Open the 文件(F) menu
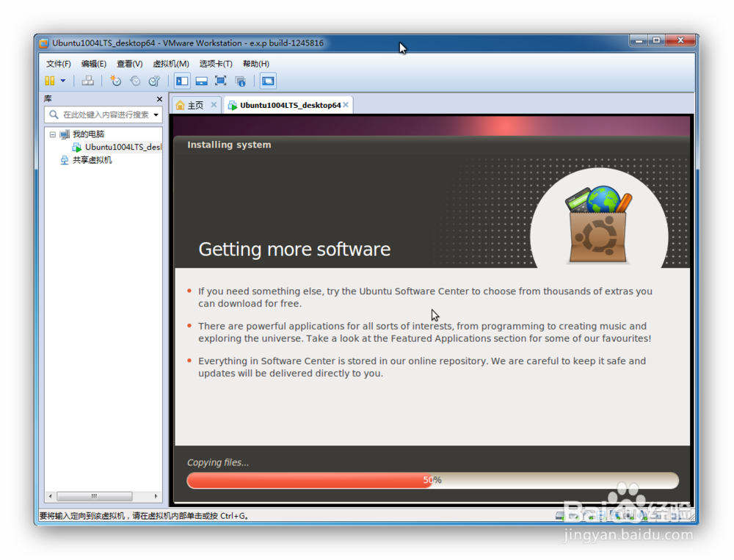The image size is (734, 560). point(59,64)
